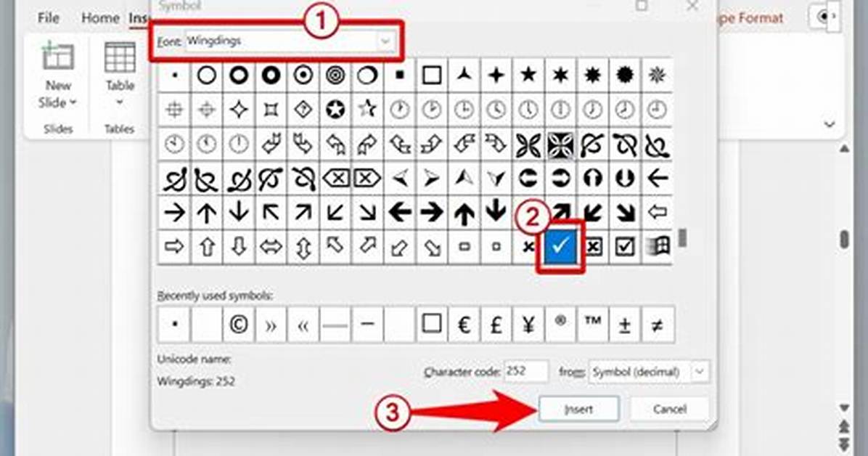This screenshot has width=868, height=456.
Task: Pick the recent yen ¥ symbol
Action: (x=528, y=325)
